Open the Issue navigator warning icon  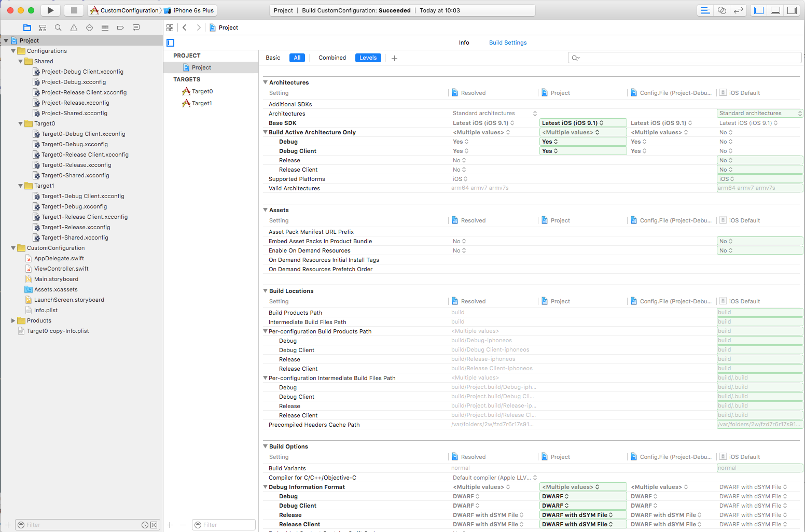(74, 28)
